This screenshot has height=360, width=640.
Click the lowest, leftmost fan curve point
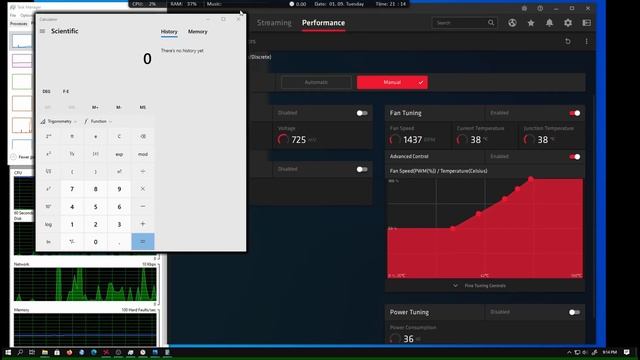[453, 229]
